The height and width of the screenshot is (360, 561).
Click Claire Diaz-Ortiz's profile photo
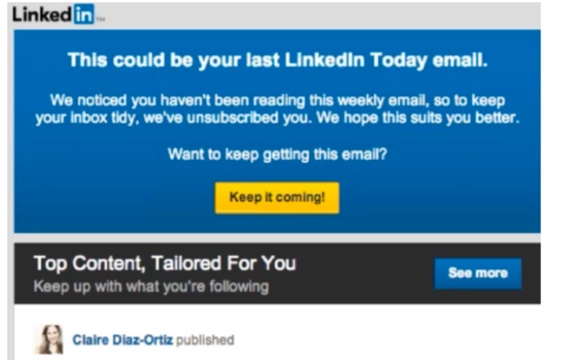click(49, 339)
